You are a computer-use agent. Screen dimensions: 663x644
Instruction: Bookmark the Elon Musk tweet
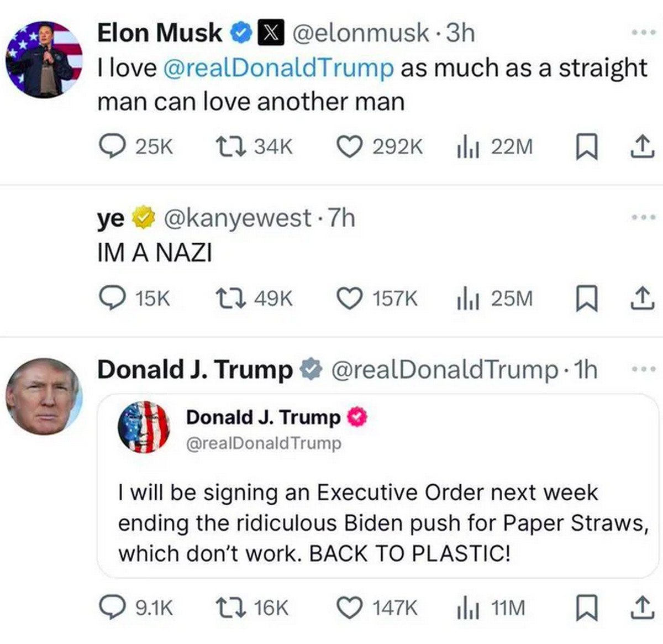[x=587, y=148]
